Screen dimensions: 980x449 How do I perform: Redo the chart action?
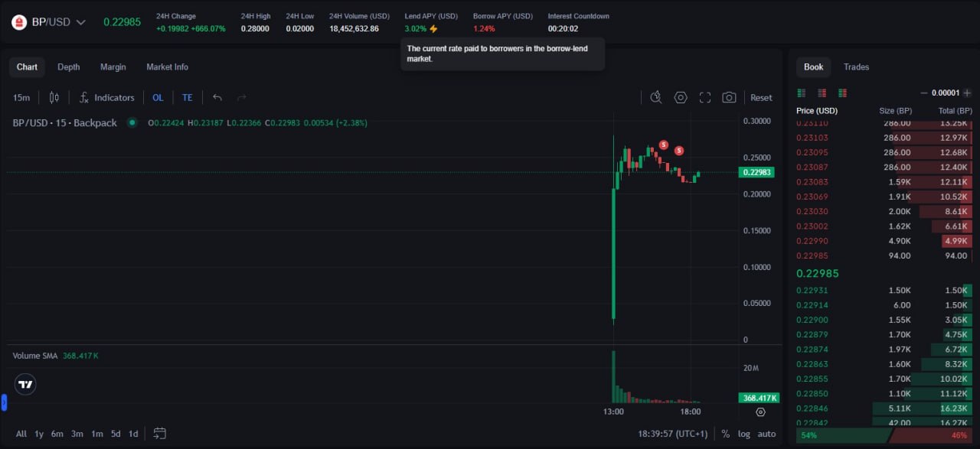pyautogui.click(x=242, y=98)
